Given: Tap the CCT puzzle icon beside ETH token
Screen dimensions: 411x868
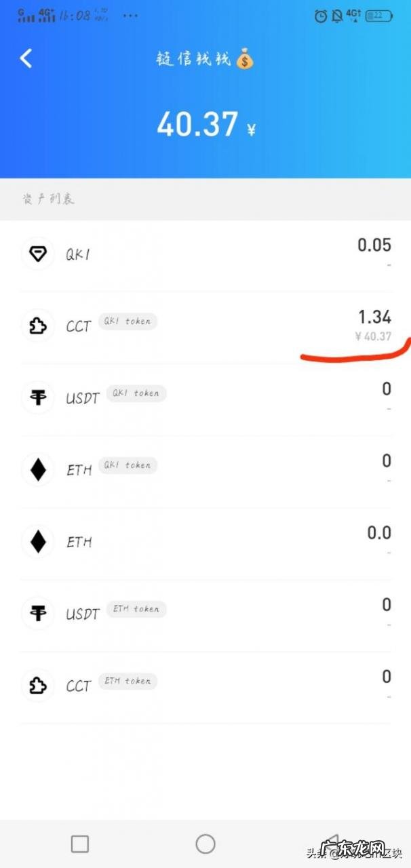Looking at the screenshot, I should coord(38,686).
